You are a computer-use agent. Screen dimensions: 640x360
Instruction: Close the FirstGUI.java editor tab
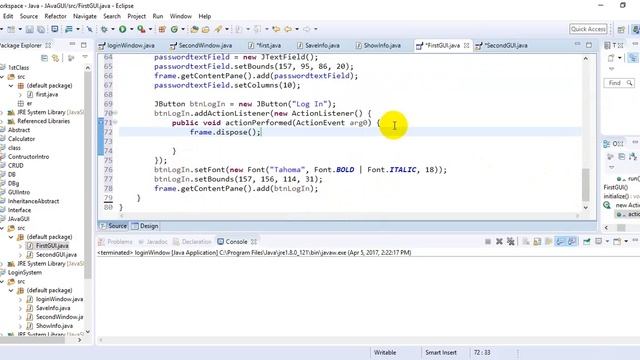point(467,45)
